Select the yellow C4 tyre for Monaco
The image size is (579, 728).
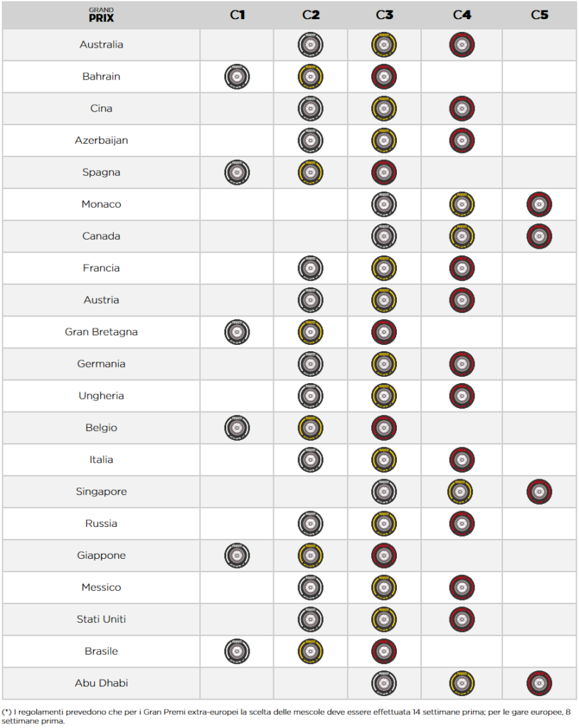click(462, 205)
